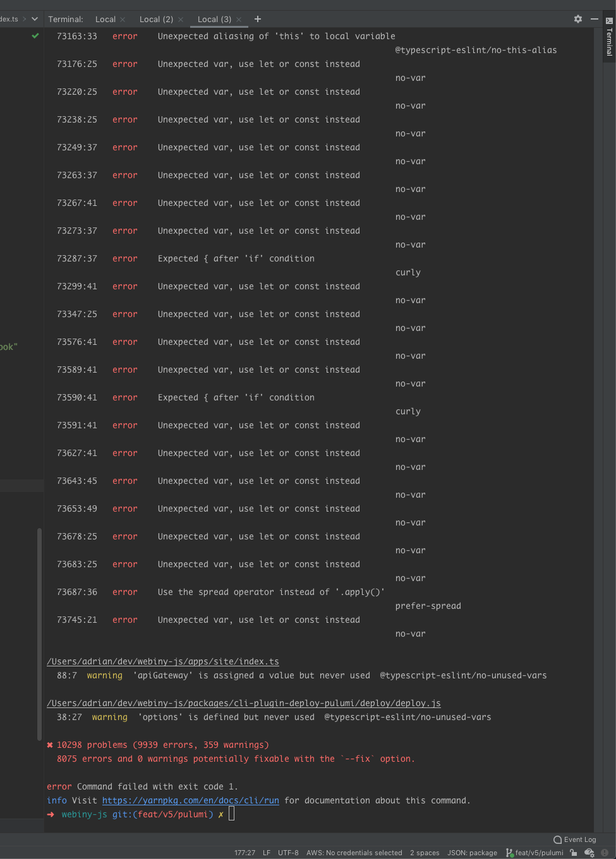The height and width of the screenshot is (859, 616).
Task: Close the Local (2) terminal tab
Action: [181, 20]
